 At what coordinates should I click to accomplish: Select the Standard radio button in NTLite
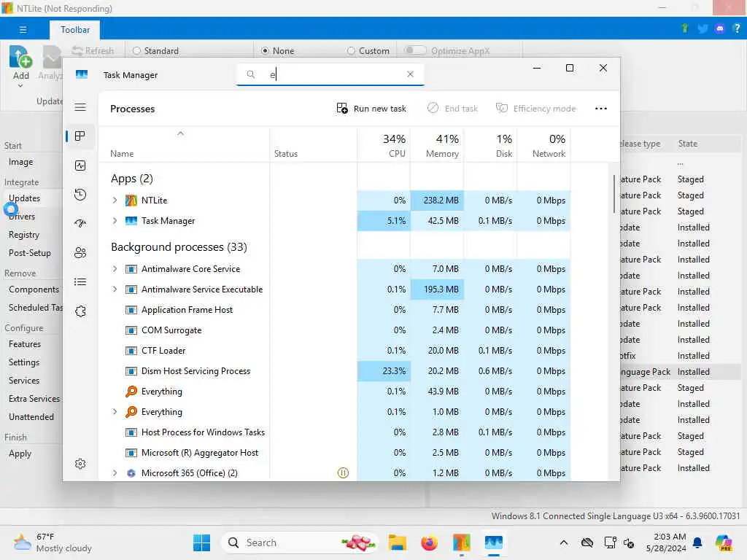(136, 50)
